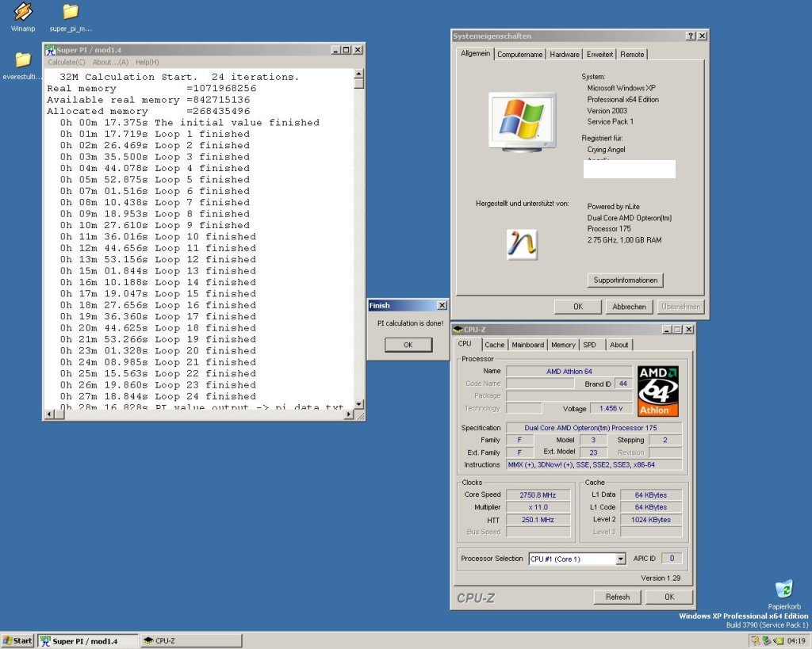
Task: Confirm OK in the Finish dialog
Action: [x=408, y=345]
